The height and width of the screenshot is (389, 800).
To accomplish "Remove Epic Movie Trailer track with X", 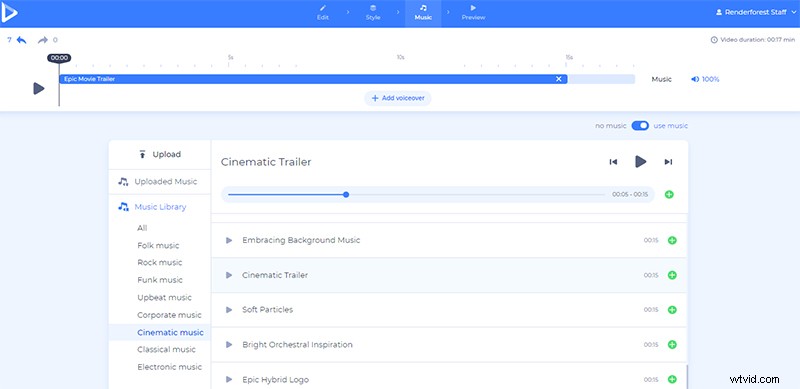I will pyautogui.click(x=559, y=79).
